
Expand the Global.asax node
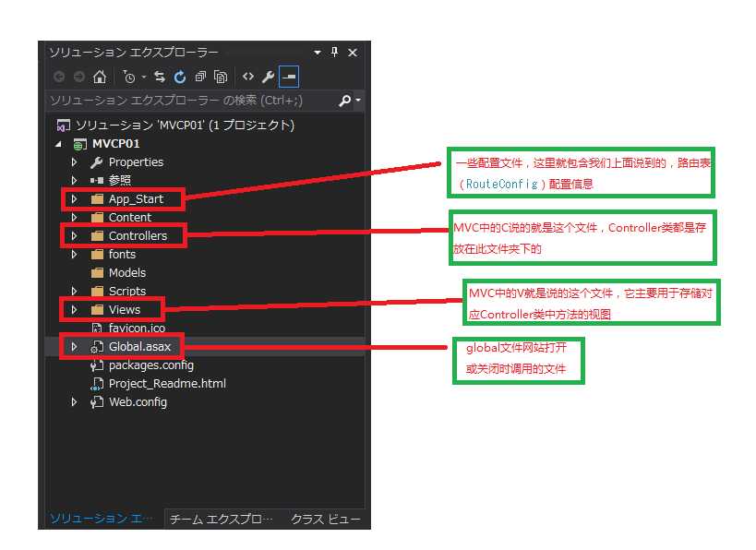[x=74, y=347]
